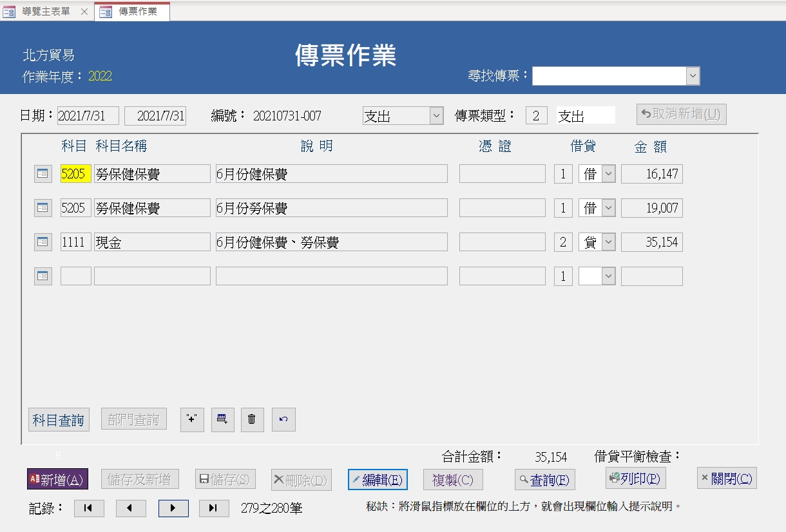Go to first record navigation button
The image size is (786, 532).
pos(89,508)
